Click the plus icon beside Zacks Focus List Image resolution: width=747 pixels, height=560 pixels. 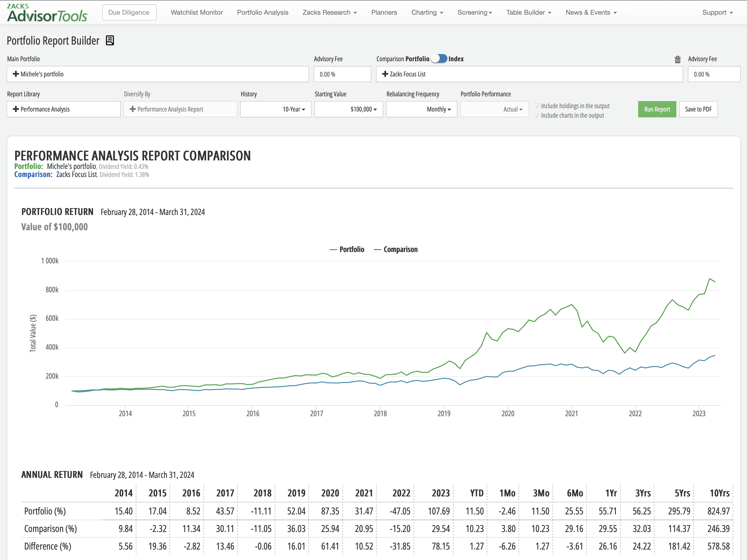point(385,74)
